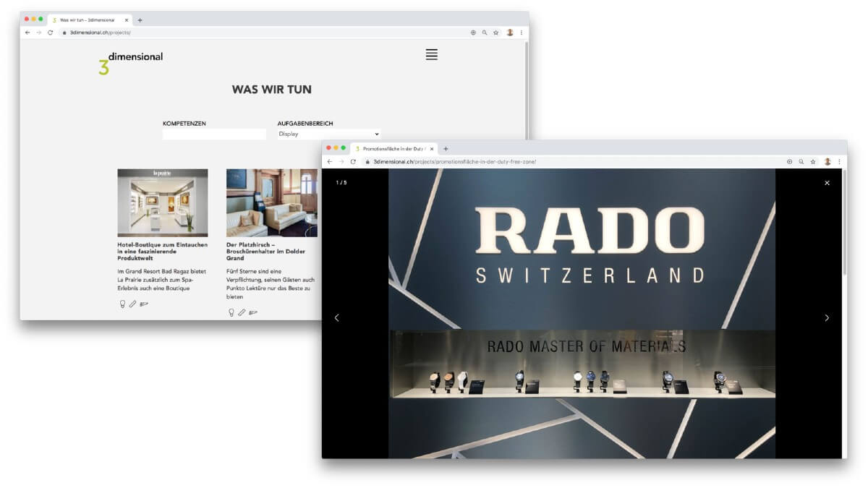The width and height of the screenshot is (868, 488).
Task: Close the Rado image lightbox
Action: [827, 183]
